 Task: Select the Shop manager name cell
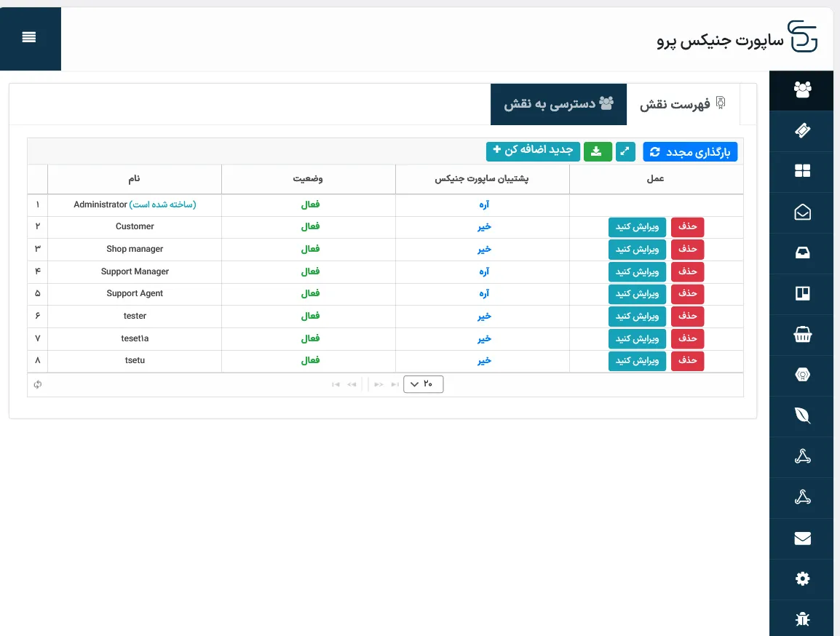click(135, 249)
